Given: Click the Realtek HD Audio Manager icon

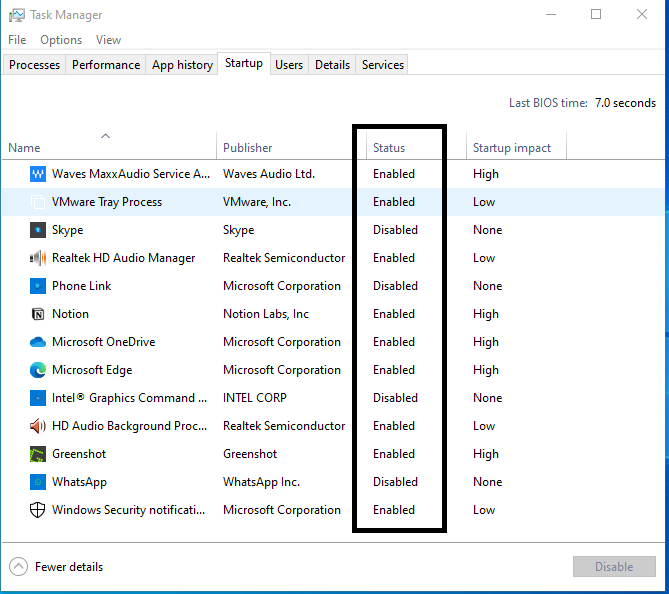Looking at the screenshot, I should click(x=38, y=258).
